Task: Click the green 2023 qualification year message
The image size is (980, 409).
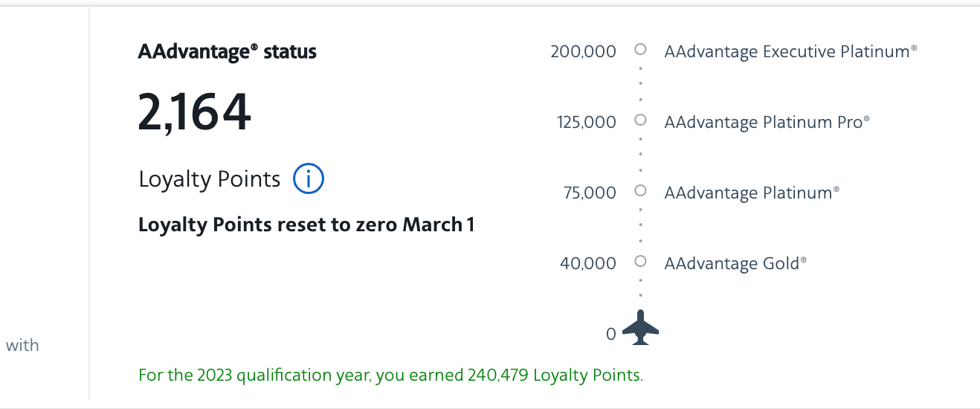Action: tap(390, 376)
